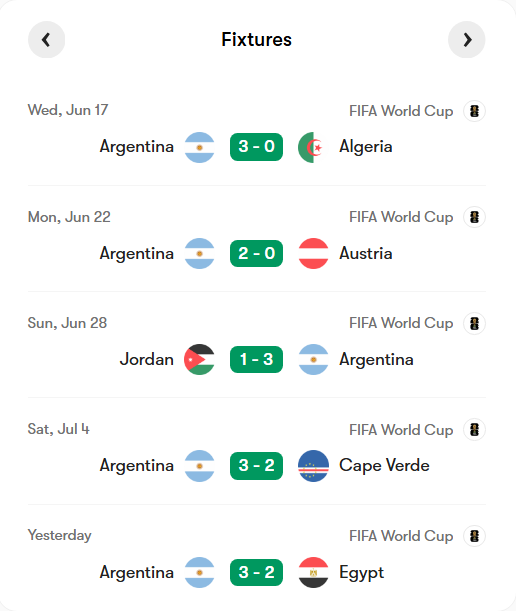Click Argentina flag in the Jordan match
The image size is (516, 611).
pyautogui.click(x=313, y=360)
